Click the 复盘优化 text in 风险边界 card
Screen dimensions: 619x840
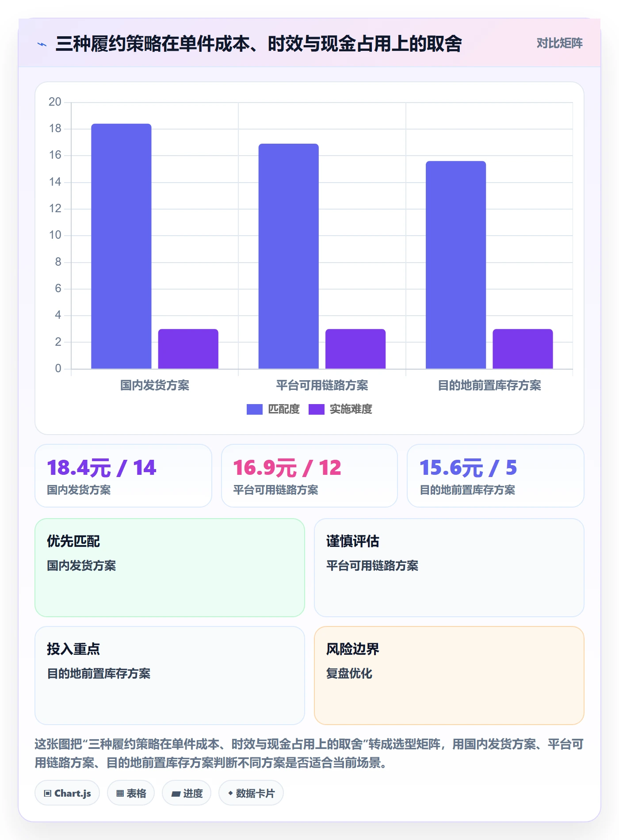(x=349, y=673)
